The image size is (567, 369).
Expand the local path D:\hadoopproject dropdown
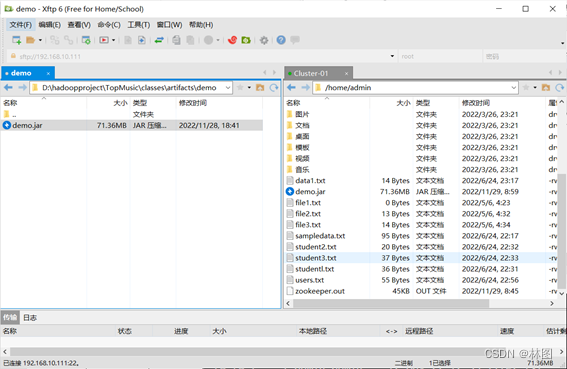click(x=228, y=88)
